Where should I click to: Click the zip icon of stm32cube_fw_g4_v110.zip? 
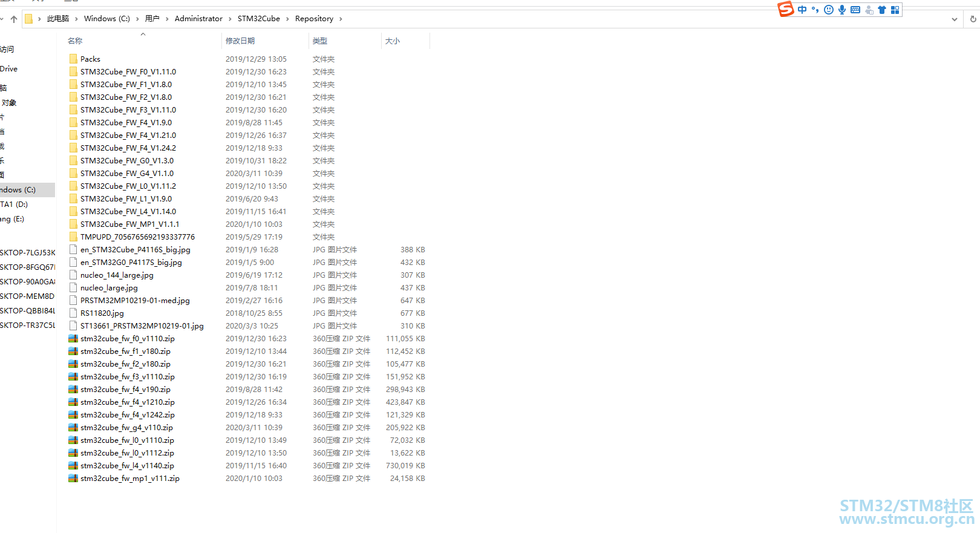73,427
